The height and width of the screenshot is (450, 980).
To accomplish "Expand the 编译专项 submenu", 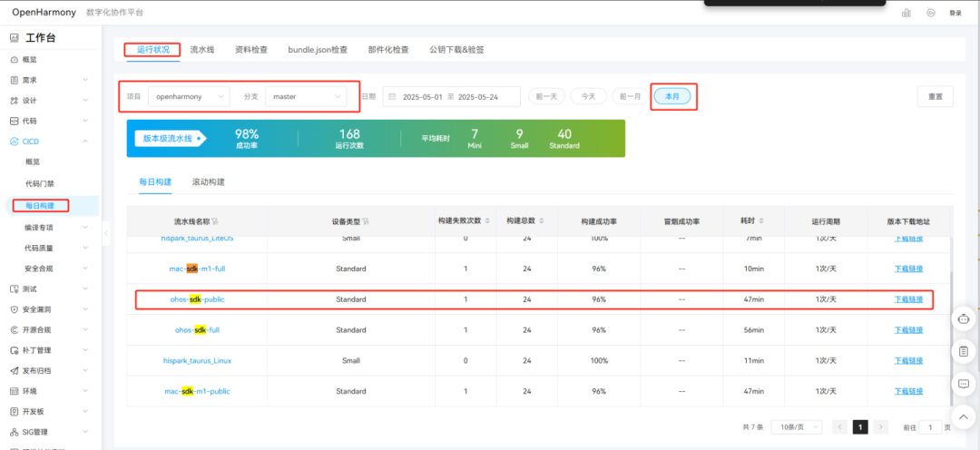I will coord(85,228).
